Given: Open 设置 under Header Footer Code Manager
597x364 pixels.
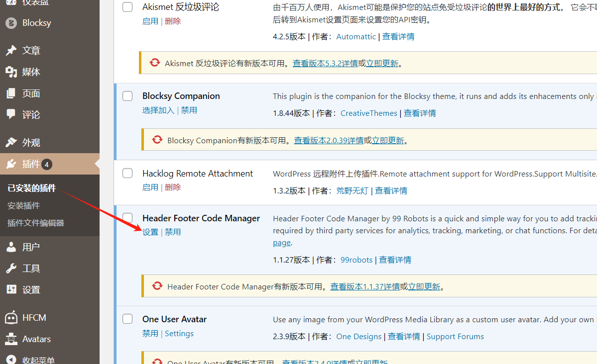Looking at the screenshot, I should coord(150,232).
